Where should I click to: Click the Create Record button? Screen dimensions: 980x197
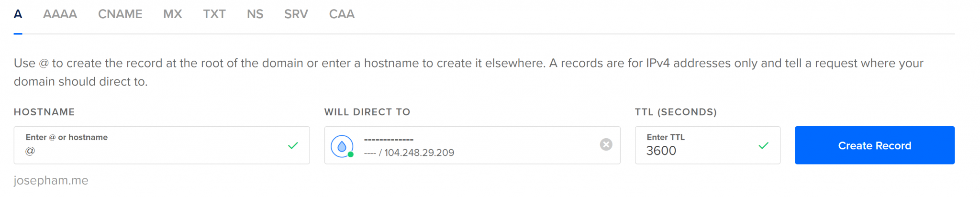pos(875,145)
